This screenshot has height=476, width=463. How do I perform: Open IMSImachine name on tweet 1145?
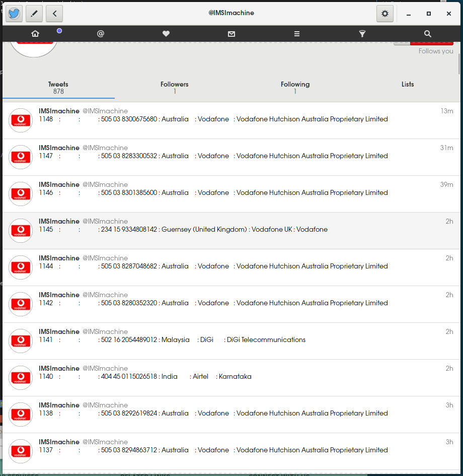[x=59, y=221]
